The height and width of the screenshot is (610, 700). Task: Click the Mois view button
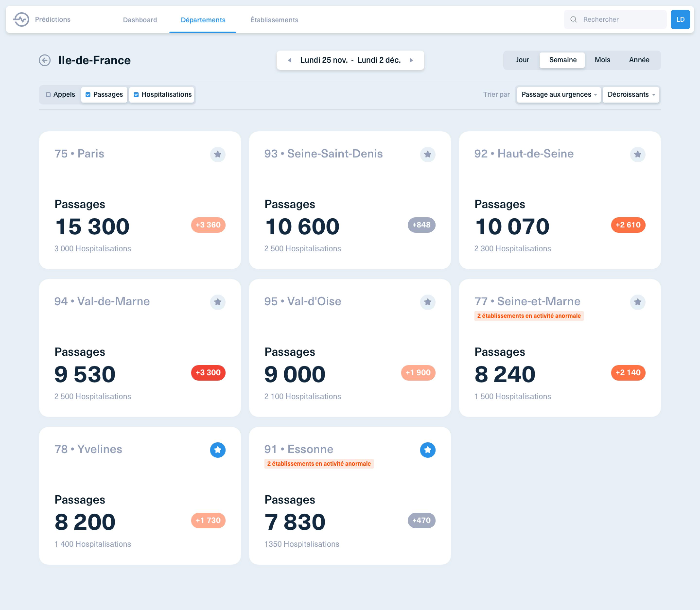[x=604, y=60]
